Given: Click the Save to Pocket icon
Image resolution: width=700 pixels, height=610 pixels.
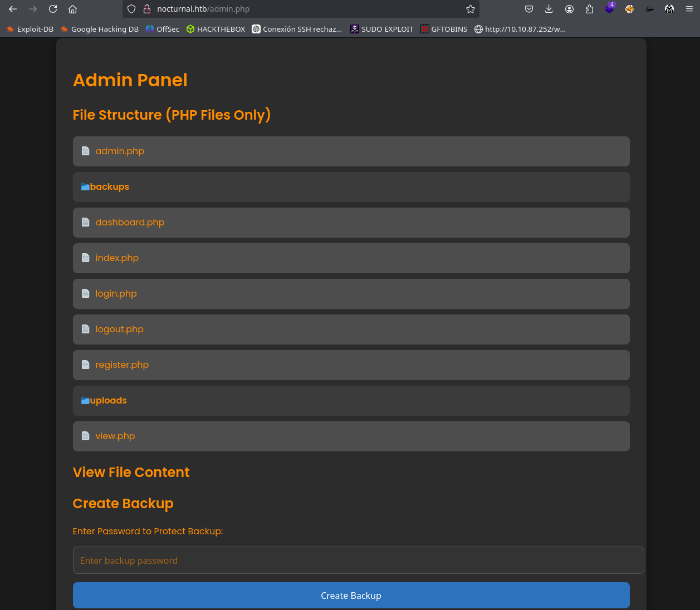Looking at the screenshot, I should point(529,9).
